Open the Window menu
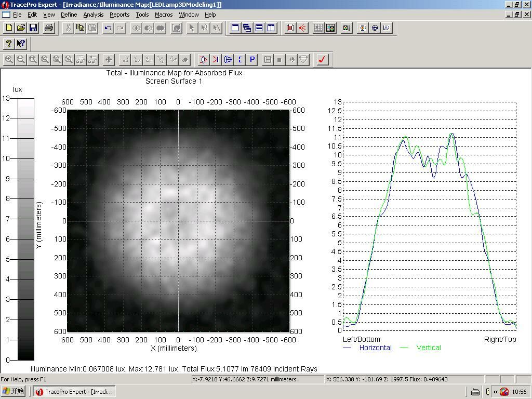Image resolution: width=532 pixels, height=399 pixels. click(189, 15)
